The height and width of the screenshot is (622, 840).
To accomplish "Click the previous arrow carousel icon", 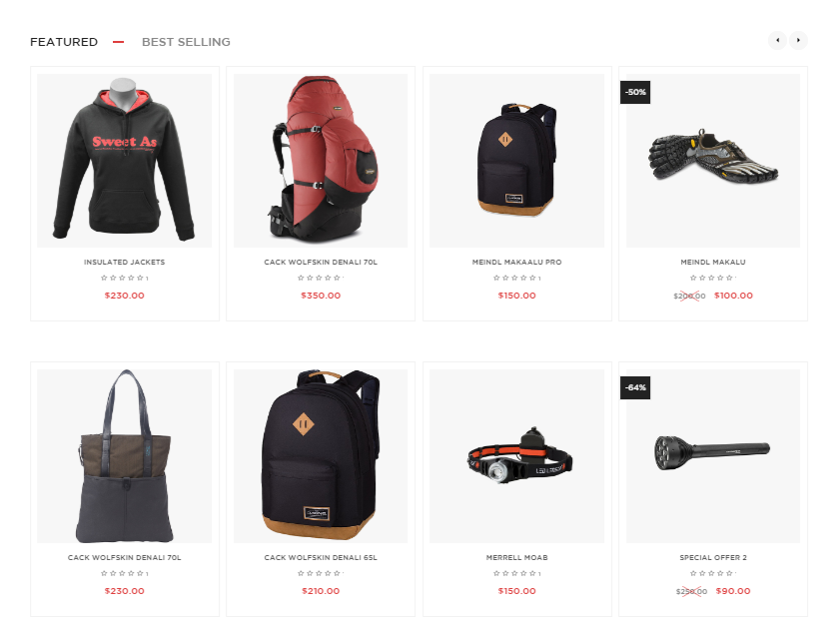I will (x=777, y=40).
